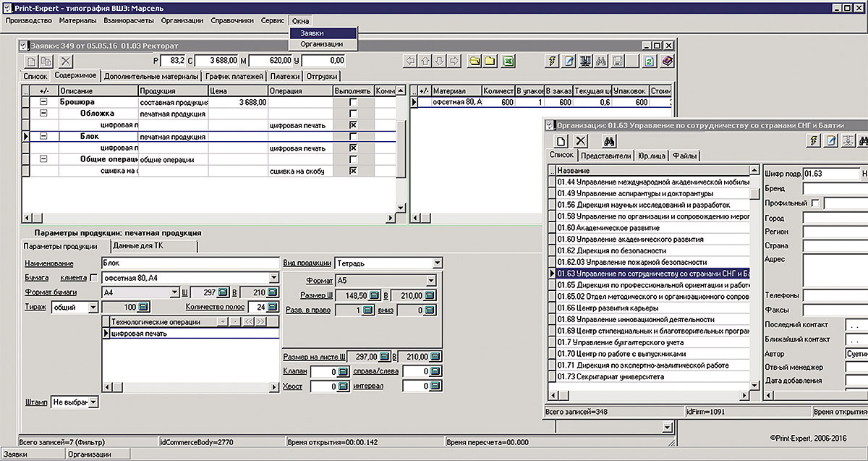Click the delete X icon in Заявки toolbar

(x=66, y=62)
